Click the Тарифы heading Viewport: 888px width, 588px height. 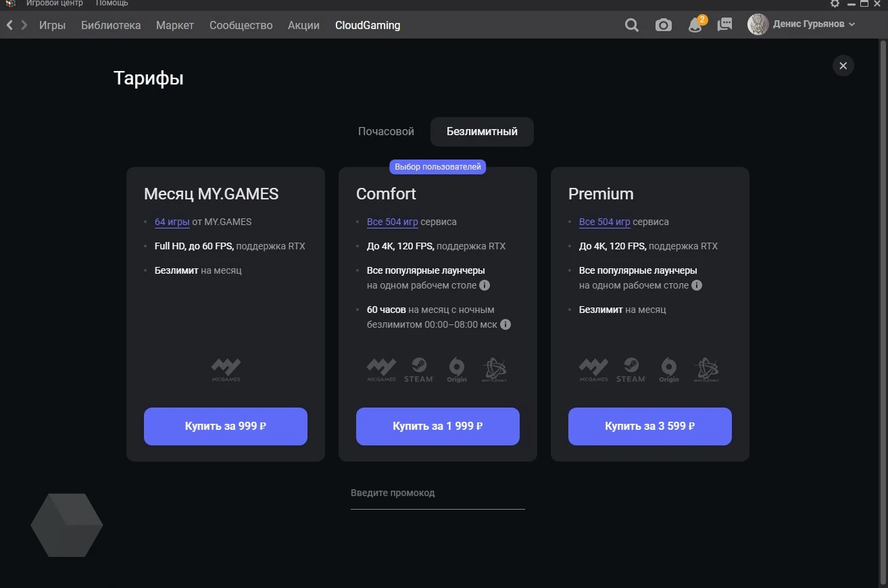pos(149,78)
